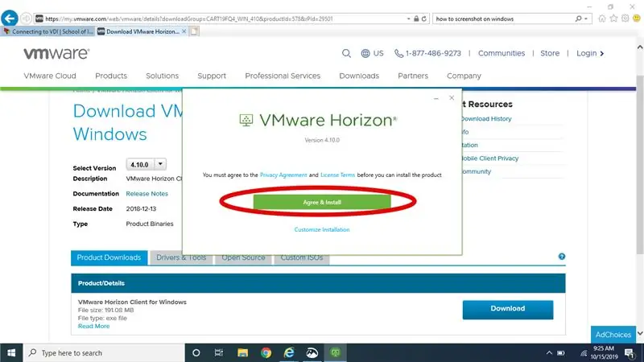Screen dimensions: 644x362
Task: Click the globe US region selector
Action: (x=372, y=53)
